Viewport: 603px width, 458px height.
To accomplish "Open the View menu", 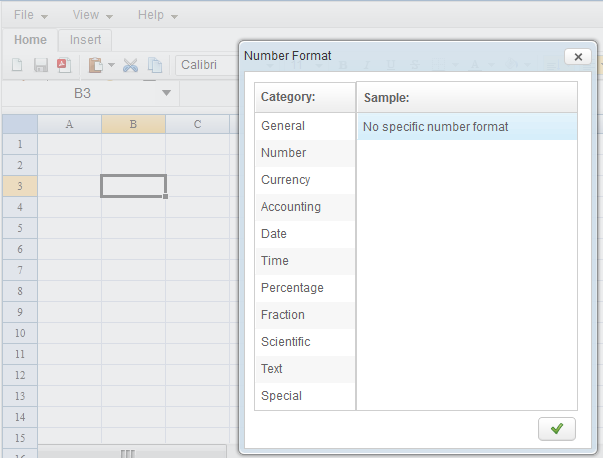I will click(x=93, y=15).
